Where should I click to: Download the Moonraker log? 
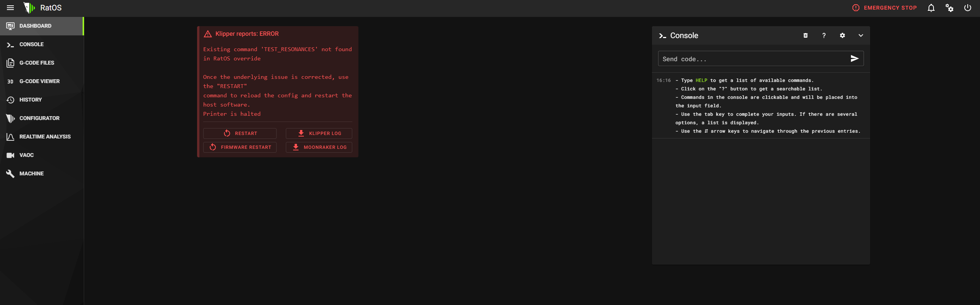[x=319, y=147]
